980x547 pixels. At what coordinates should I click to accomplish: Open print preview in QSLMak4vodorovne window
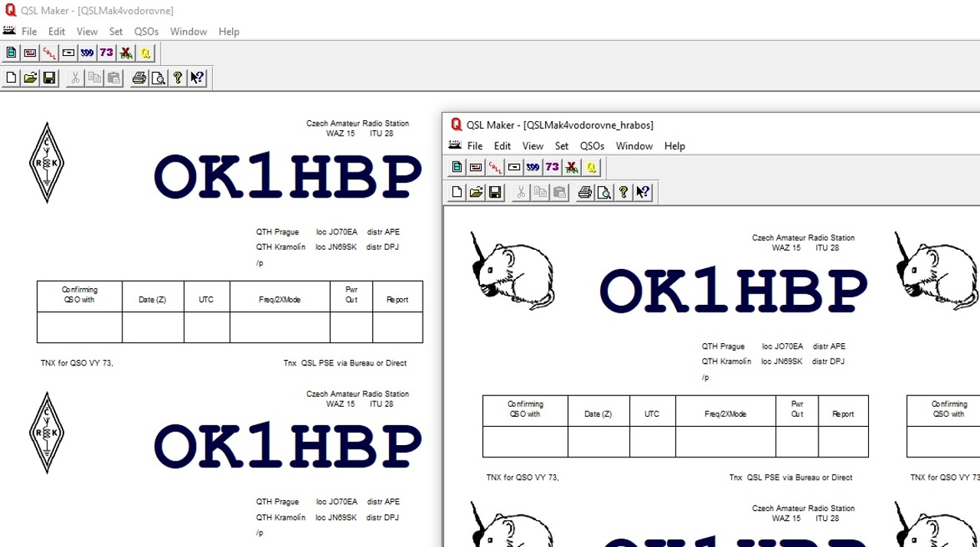158,77
